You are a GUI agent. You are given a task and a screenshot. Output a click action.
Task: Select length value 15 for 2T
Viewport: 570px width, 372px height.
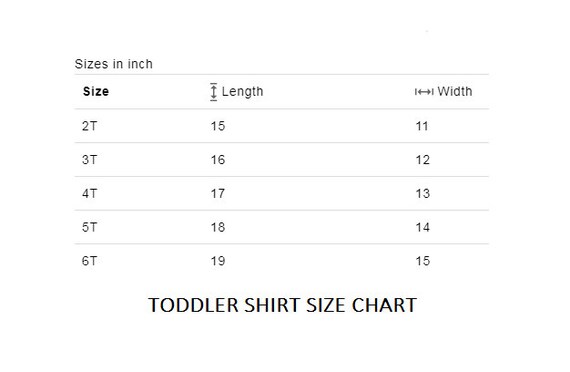coord(218,126)
